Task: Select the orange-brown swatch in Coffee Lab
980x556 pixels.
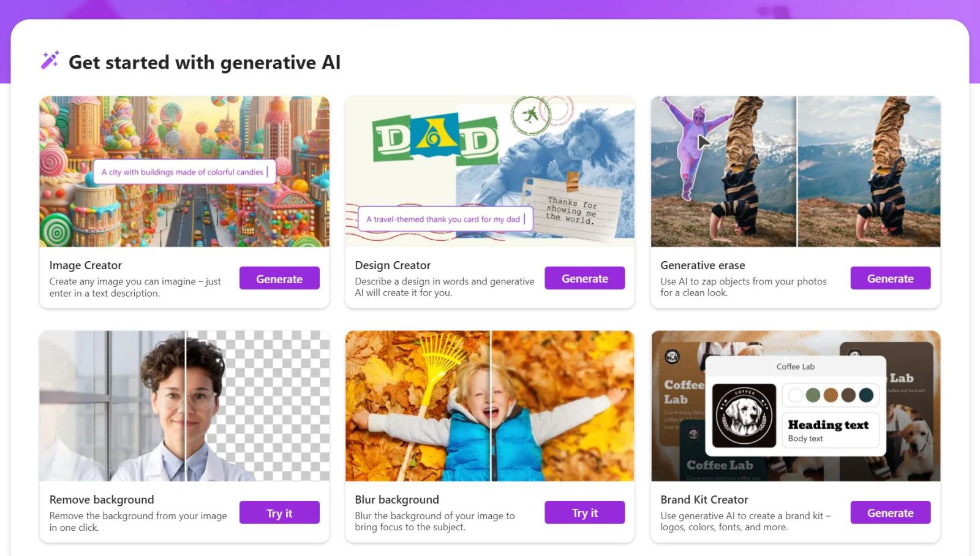Action: point(831,395)
